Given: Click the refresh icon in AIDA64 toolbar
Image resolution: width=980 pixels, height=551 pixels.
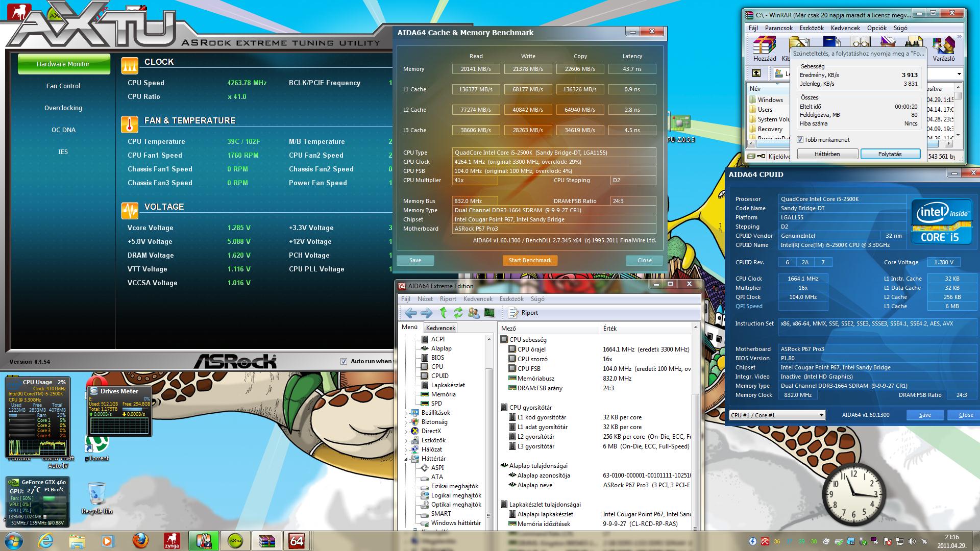Looking at the screenshot, I should [458, 313].
